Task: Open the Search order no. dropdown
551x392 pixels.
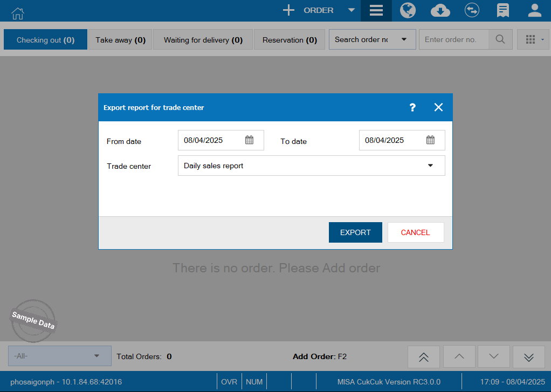Action: tap(404, 39)
